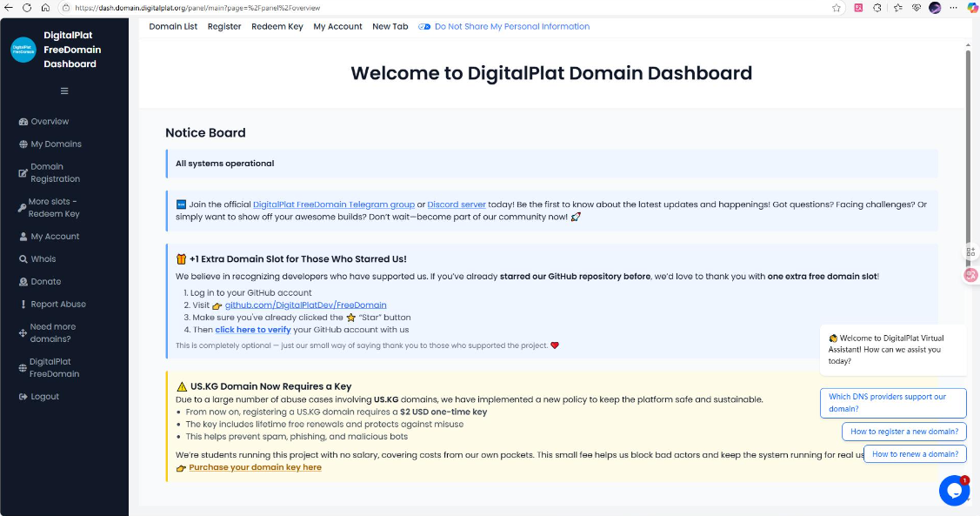Click the pink floating side widget
The height and width of the screenshot is (516, 980).
971,275
